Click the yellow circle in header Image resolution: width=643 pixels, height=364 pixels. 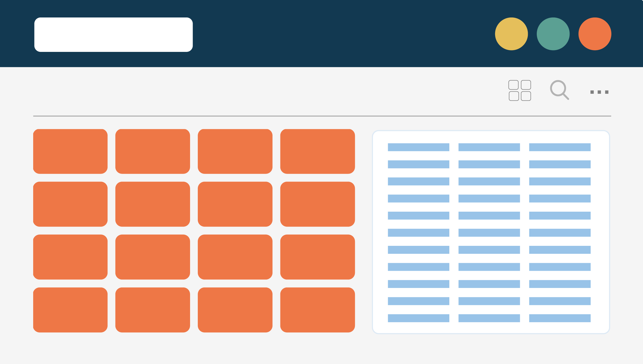pyautogui.click(x=511, y=34)
